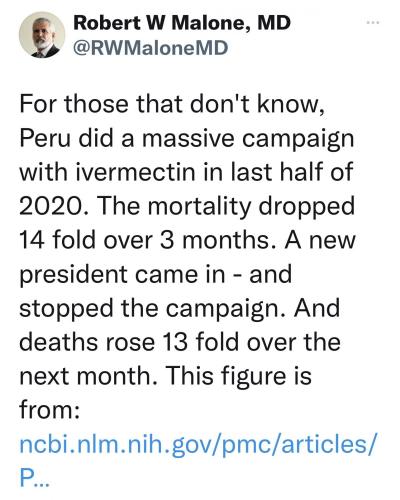Click '2020. The mortality dropped' text line
This screenshot has height=500, width=400.
187,207
